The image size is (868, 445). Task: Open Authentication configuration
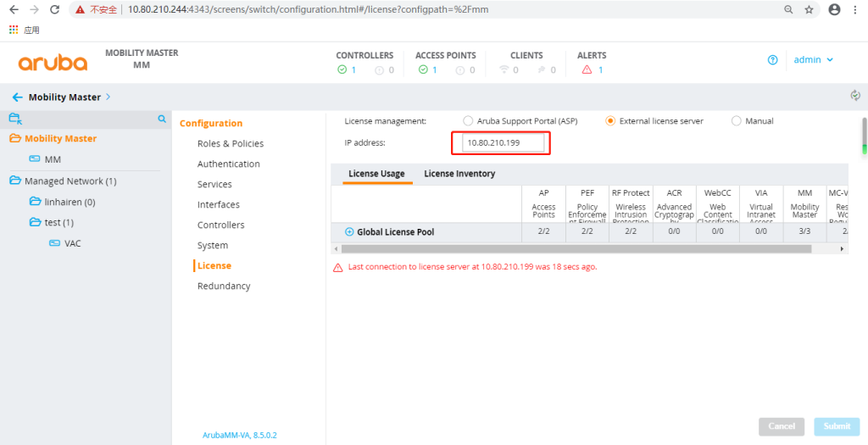229,164
